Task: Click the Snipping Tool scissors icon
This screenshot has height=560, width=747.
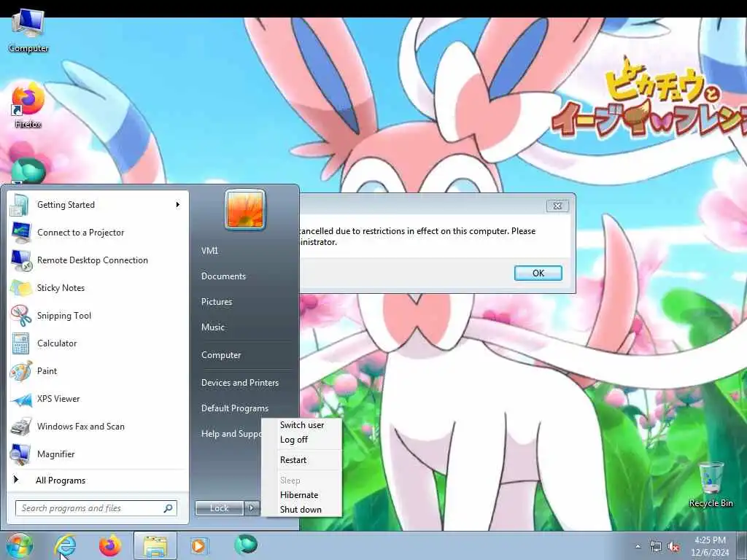Action: click(21, 316)
